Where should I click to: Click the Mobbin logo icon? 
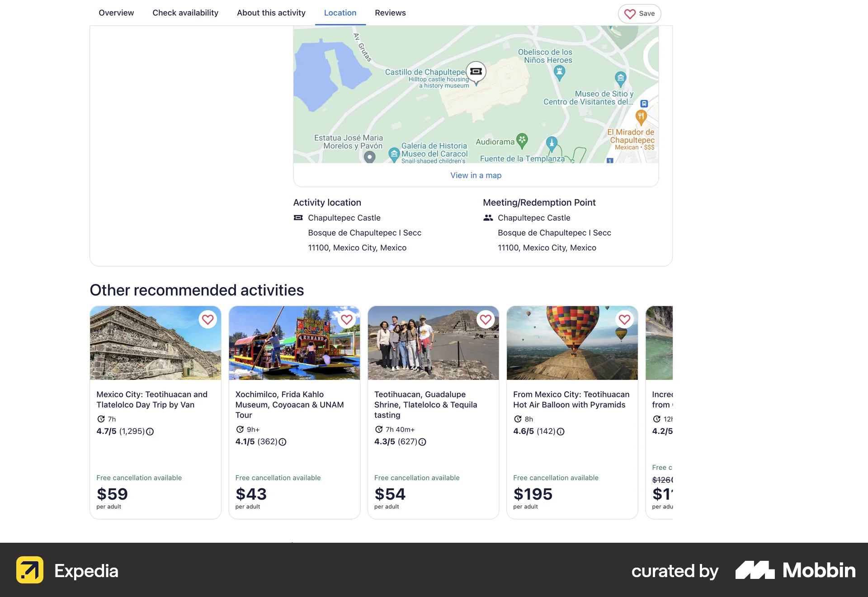[754, 571]
